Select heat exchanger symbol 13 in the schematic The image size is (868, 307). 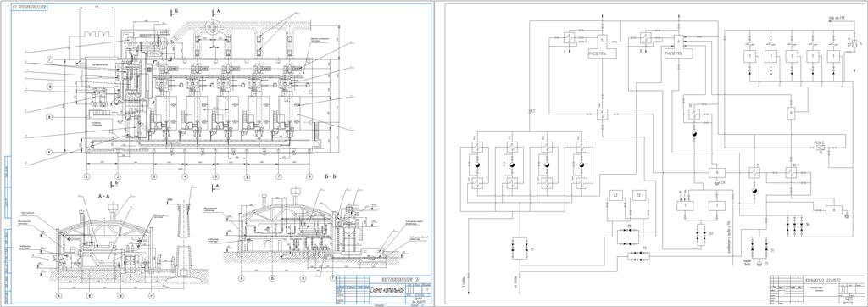tap(603, 114)
